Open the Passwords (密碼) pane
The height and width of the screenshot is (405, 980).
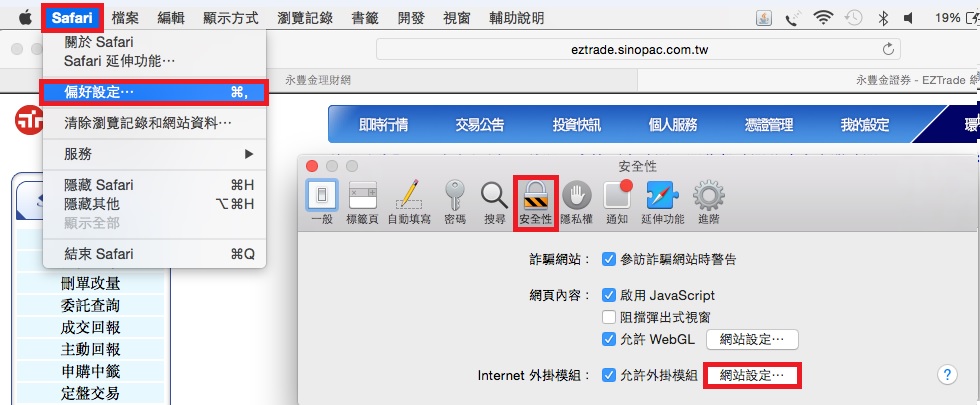tap(454, 202)
